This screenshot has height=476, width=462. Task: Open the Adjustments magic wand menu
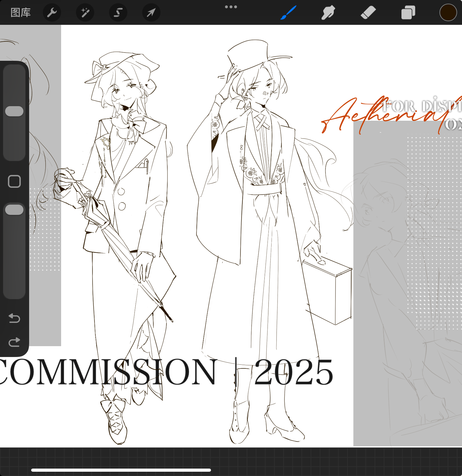(x=85, y=13)
